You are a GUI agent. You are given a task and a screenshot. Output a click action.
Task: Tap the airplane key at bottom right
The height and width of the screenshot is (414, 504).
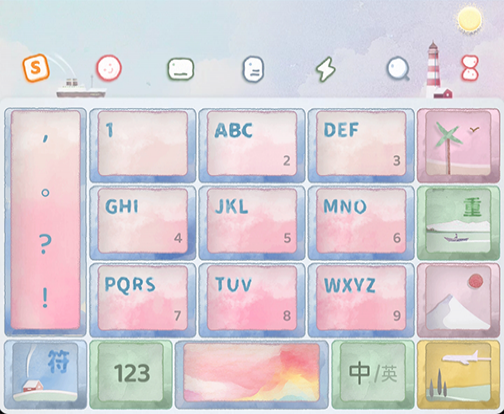click(x=458, y=375)
